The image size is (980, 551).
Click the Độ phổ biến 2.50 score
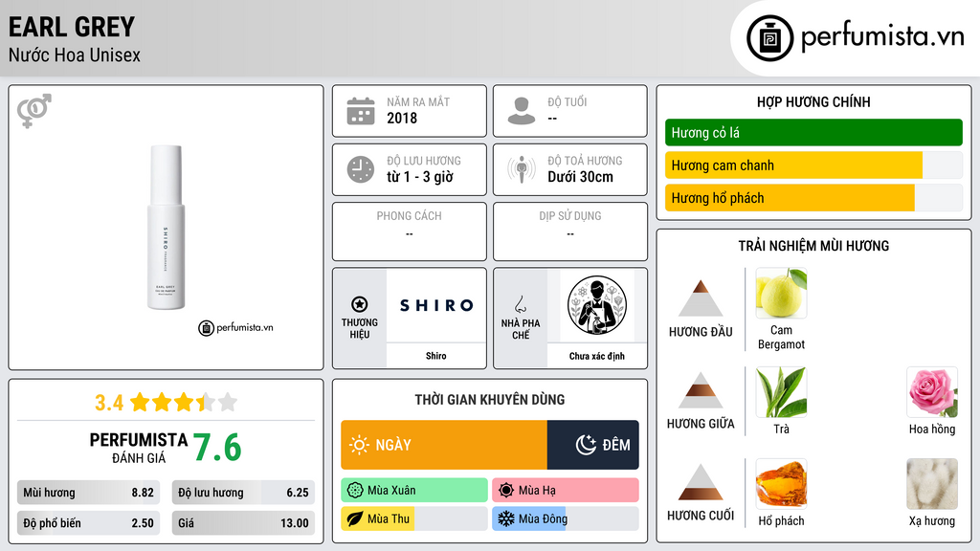tap(88, 523)
